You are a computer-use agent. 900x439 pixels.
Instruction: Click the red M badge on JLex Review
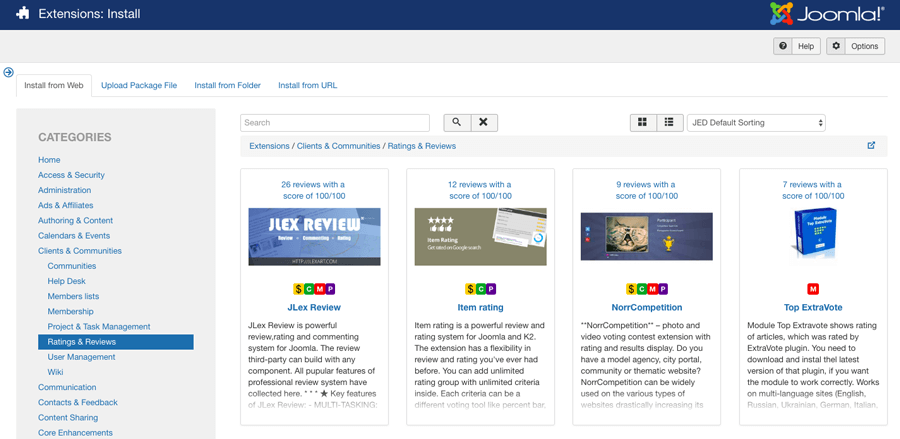[x=319, y=289]
